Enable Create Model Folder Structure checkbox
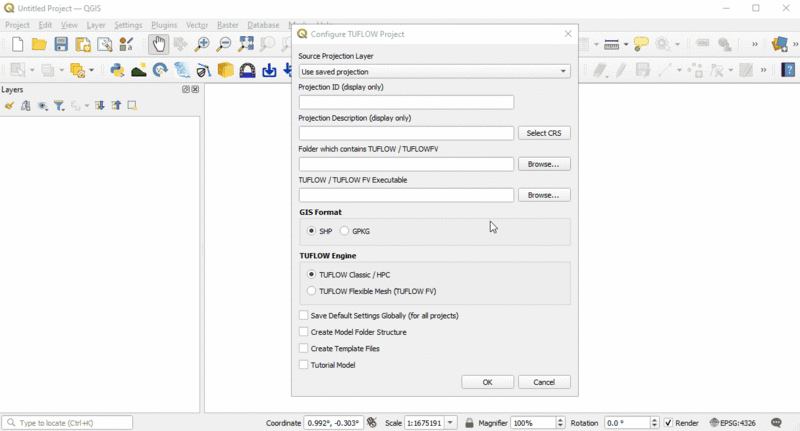The image size is (800, 431). (304, 332)
